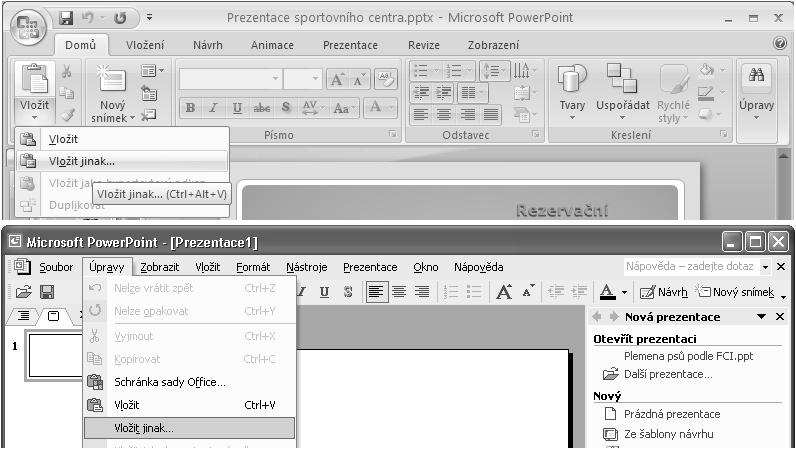Click the text Shadow S button in ribbon

tap(286, 108)
